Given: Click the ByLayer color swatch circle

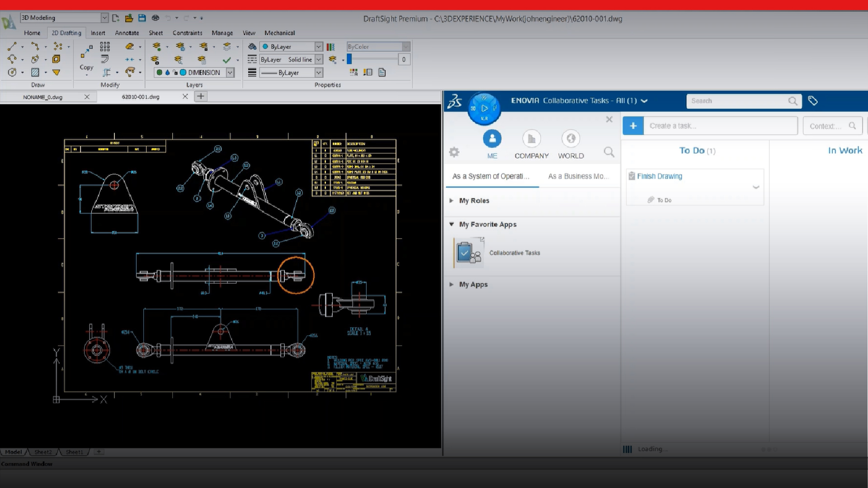Looking at the screenshot, I should 265,47.
